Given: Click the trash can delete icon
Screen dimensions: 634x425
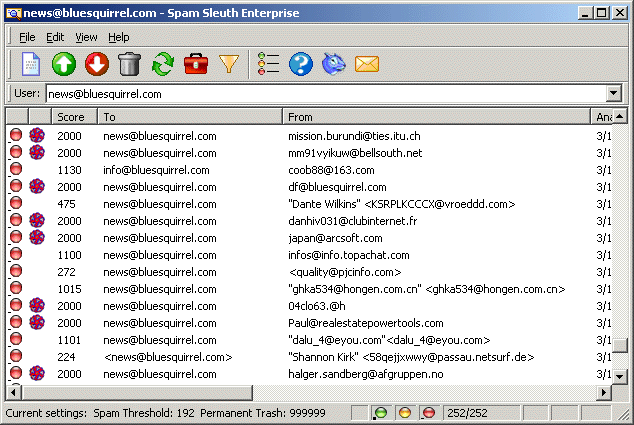Looking at the screenshot, I should 129,65.
